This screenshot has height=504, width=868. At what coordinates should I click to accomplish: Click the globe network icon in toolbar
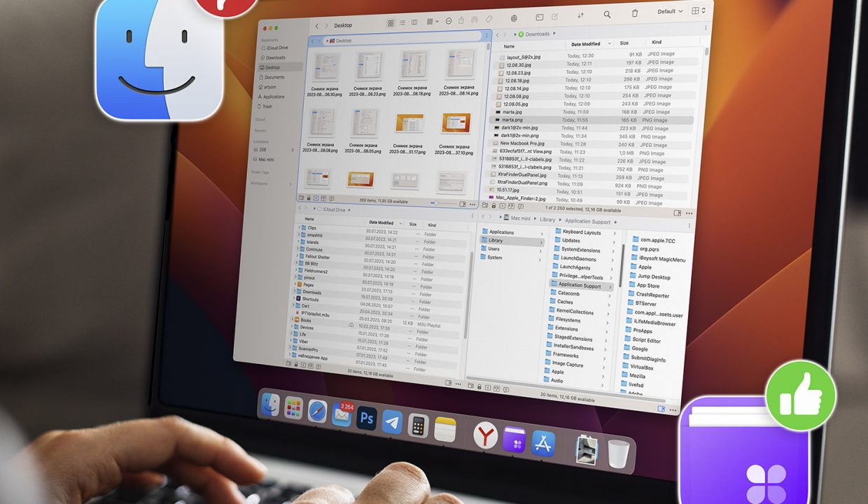(x=514, y=18)
